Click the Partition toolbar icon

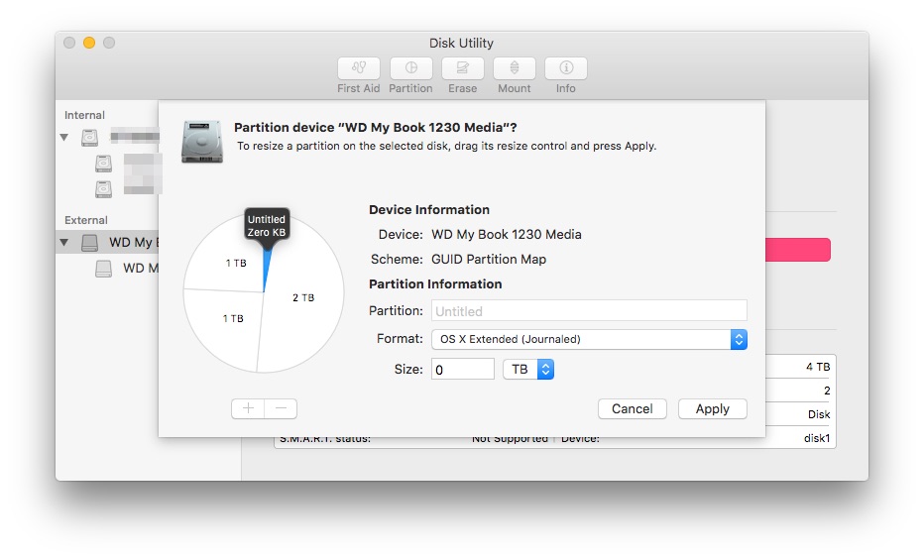point(410,68)
